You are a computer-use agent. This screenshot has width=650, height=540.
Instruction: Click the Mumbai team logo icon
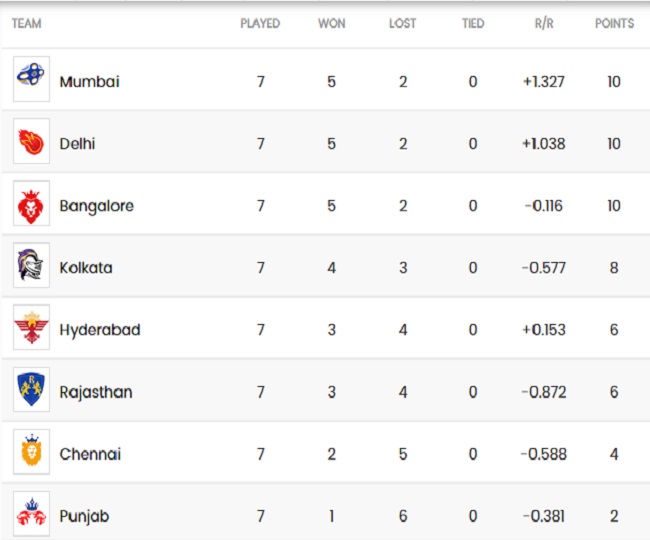(x=31, y=79)
